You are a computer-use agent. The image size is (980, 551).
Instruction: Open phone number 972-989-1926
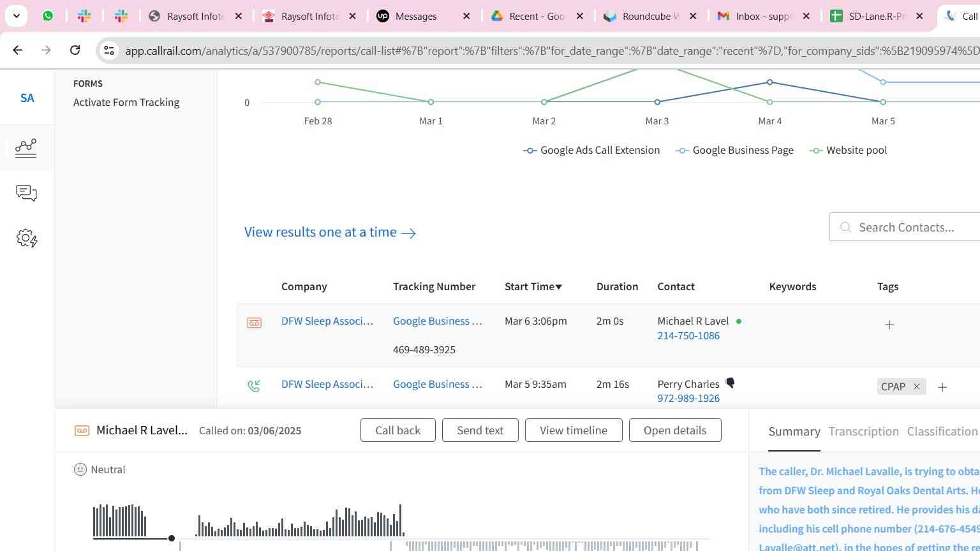click(x=688, y=398)
